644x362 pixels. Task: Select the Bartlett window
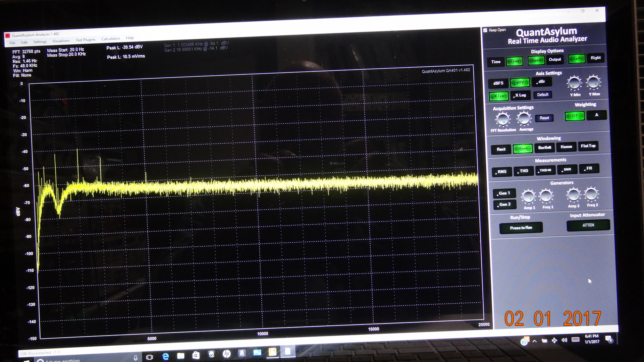(x=545, y=147)
